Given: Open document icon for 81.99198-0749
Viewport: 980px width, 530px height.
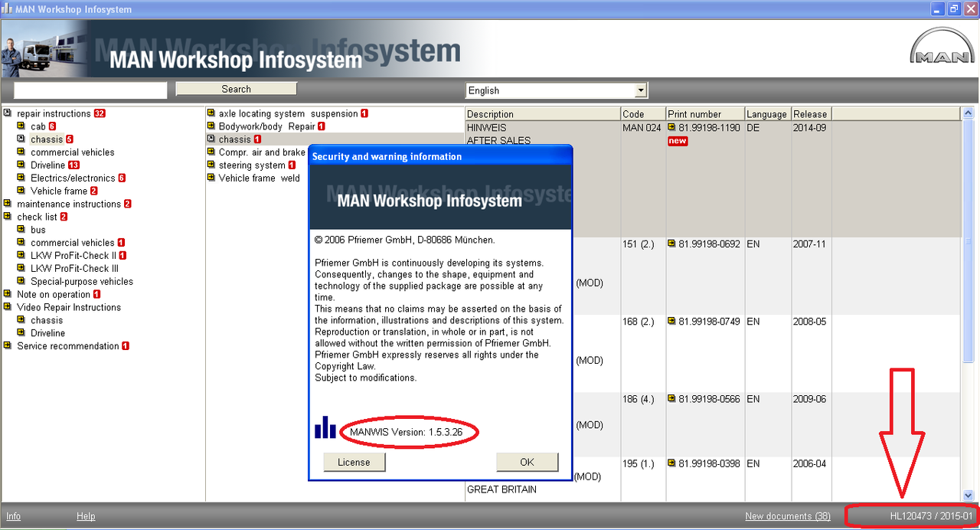Looking at the screenshot, I should tap(671, 321).
